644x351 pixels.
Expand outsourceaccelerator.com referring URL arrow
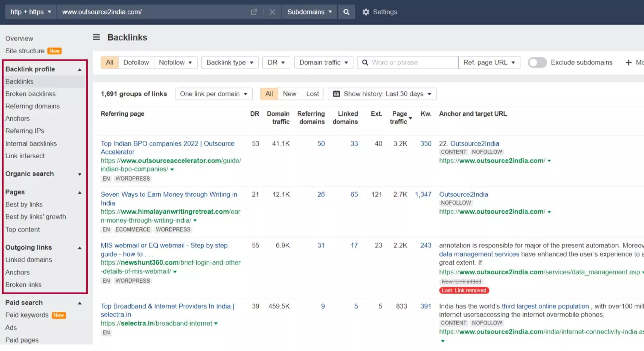[x=172, y=170]
